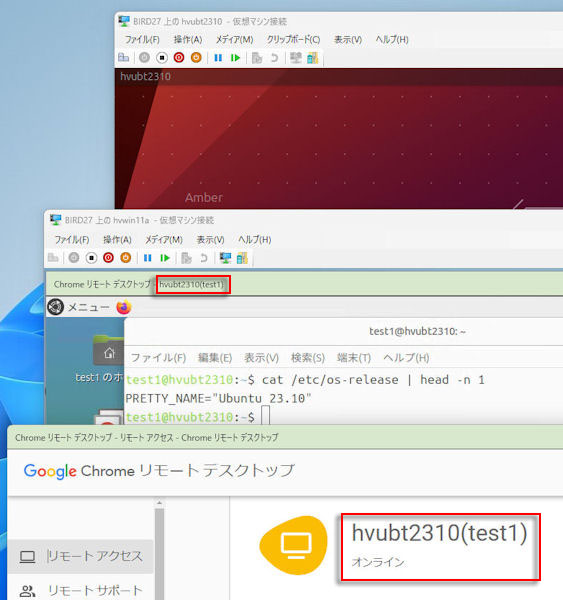
Task: Open 表示(V) menu in hvubt2310 window
Action: click(x=348, y=39)
